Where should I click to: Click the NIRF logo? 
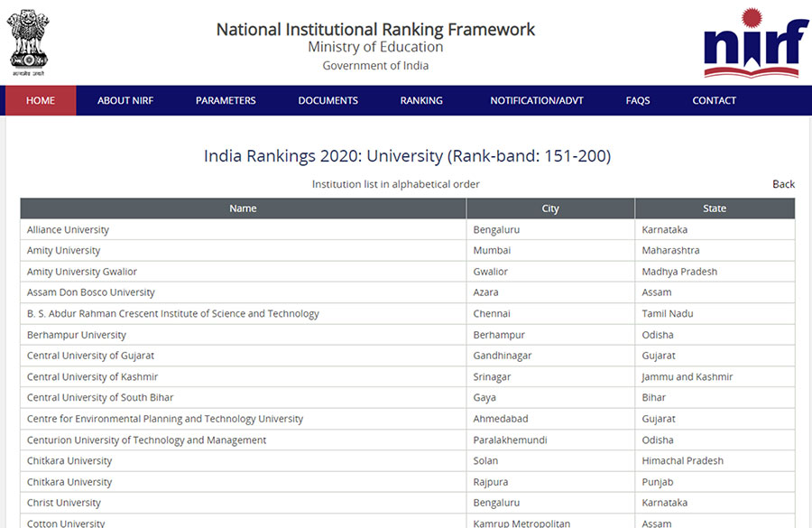click(755, 42)
